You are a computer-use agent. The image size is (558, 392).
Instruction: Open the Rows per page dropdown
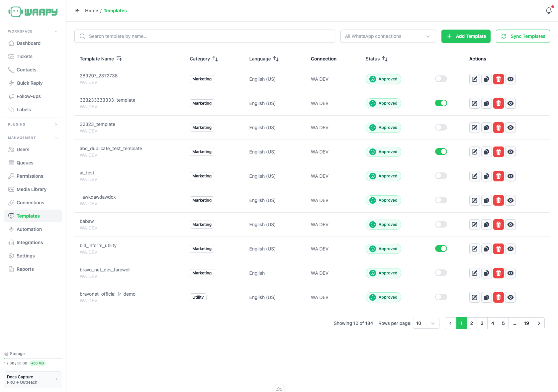[426, 323]
